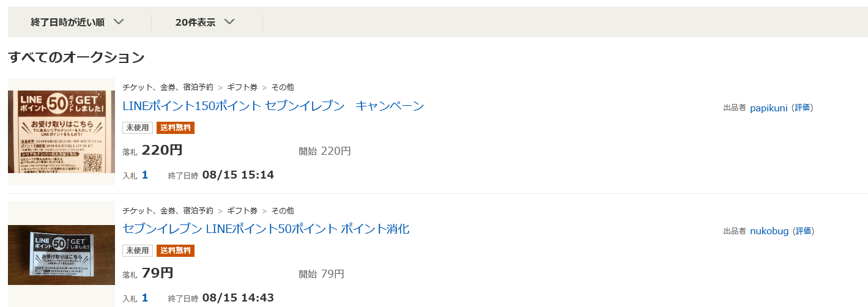View the second listing's coupon photo thumbnail
The width and height of the screenshot is (868, 307).
(61, 254)
